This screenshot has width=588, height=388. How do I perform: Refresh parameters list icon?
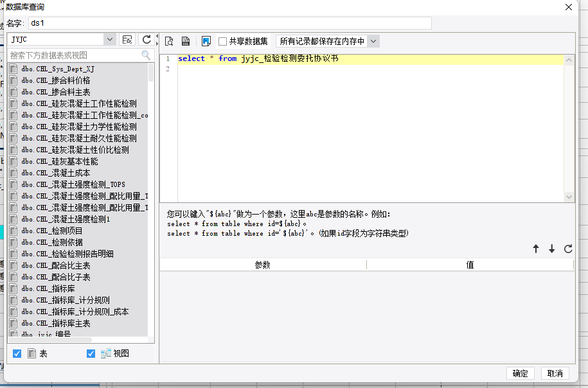click(x=568, y=249)
